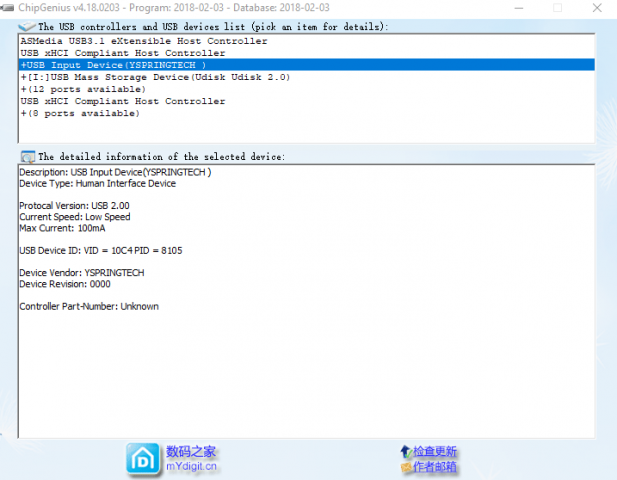The image size is (617, 480).
Task: Click the author email envelope icon
Action: [x=406, y=467]
